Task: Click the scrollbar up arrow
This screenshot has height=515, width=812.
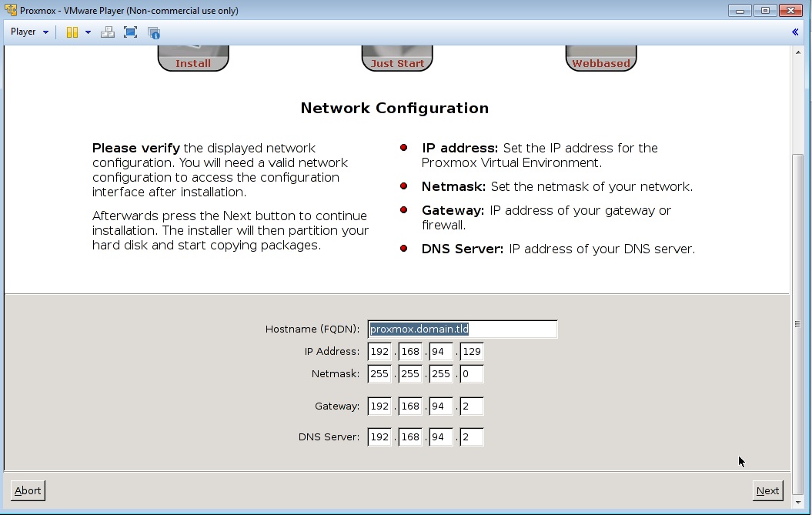Action: pyautogui.click(x=797, y=52)
